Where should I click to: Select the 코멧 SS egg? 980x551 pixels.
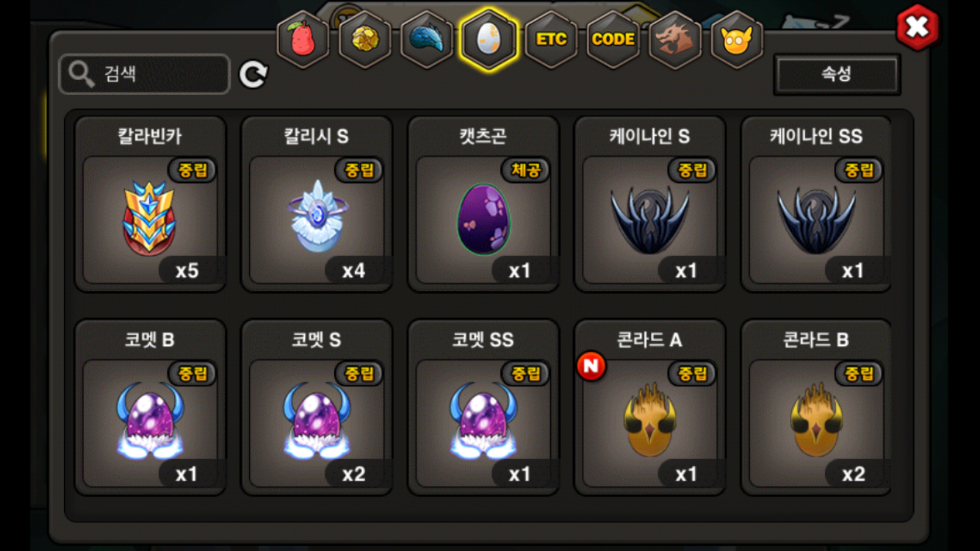point(483,407)
